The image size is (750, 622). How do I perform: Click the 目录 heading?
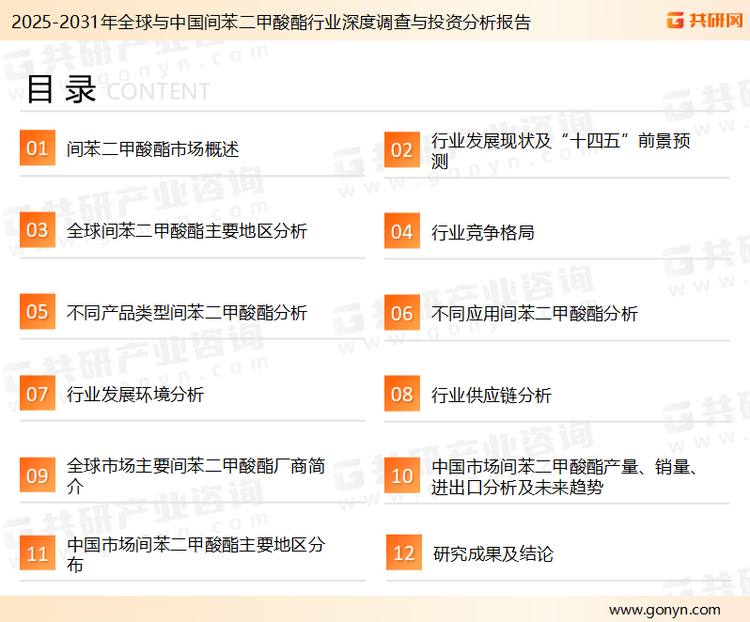coord(61,89)
